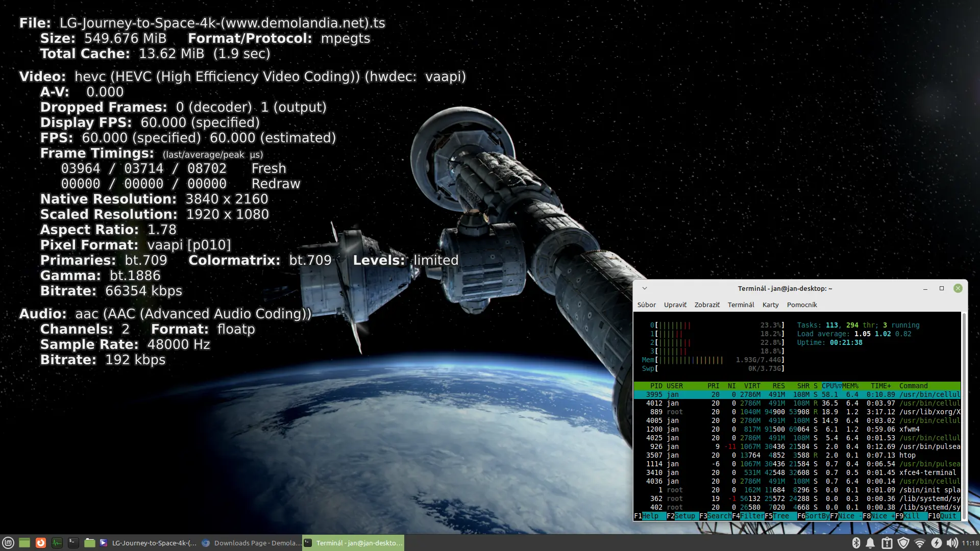Click F2 Setup in htop footer
The width and height of the screenshot is (980, 551).
click(x=682, y=516)
